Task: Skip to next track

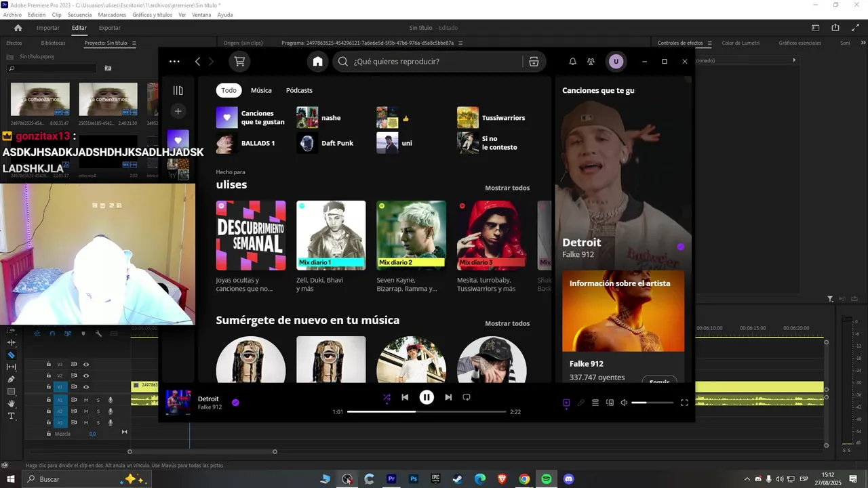Action: point(448,397)
